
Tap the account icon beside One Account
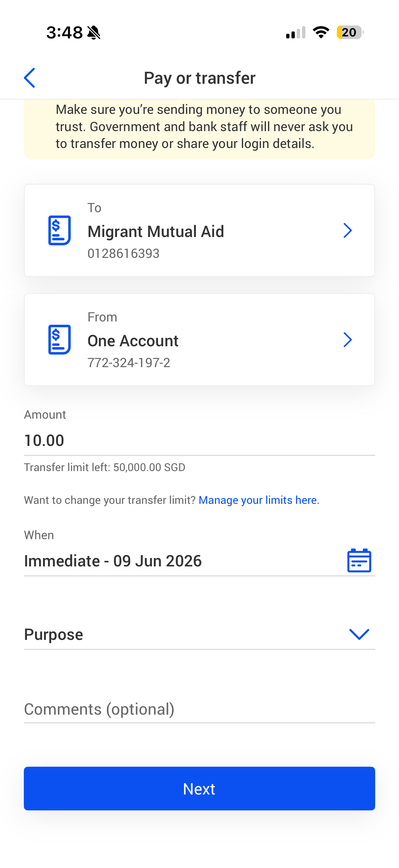click(x=60, y=339)
